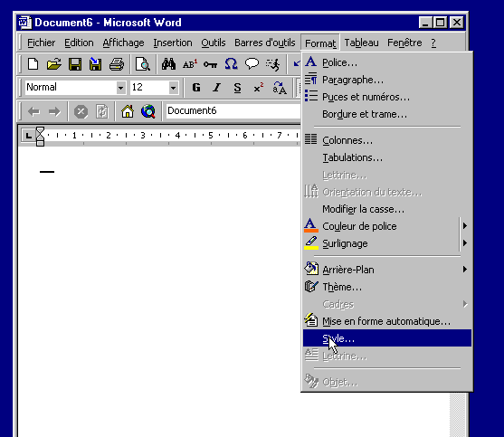
Task: Apply superscript x² button
Action: pyautogui.click(x=258, y=88)
